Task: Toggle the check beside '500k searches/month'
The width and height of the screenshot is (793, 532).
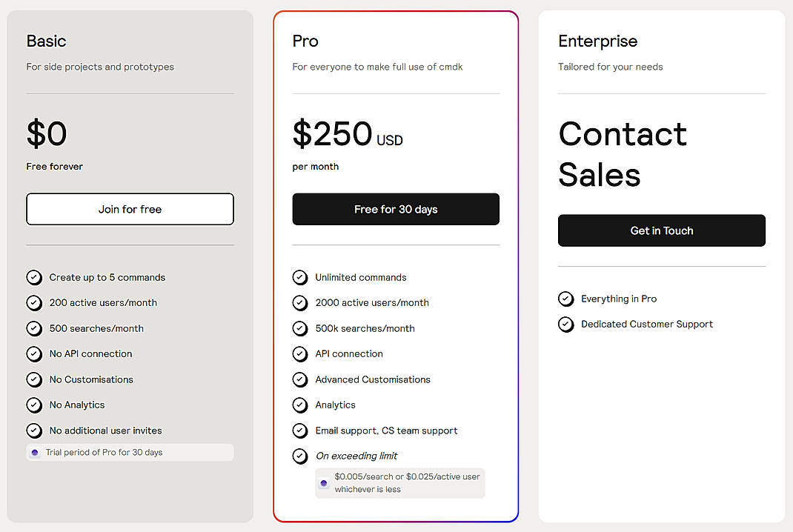Action: click(300, 328)
